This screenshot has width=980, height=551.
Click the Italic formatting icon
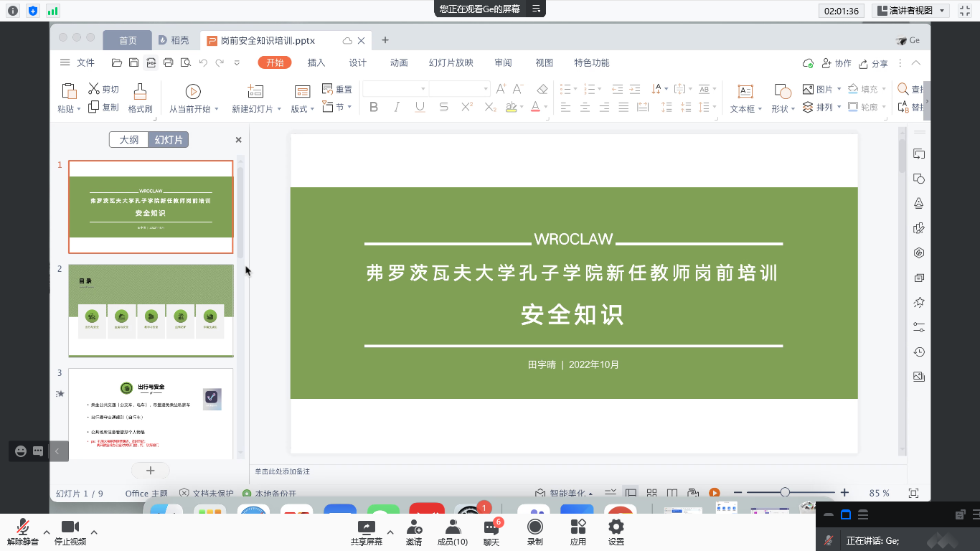click(397, 107)
